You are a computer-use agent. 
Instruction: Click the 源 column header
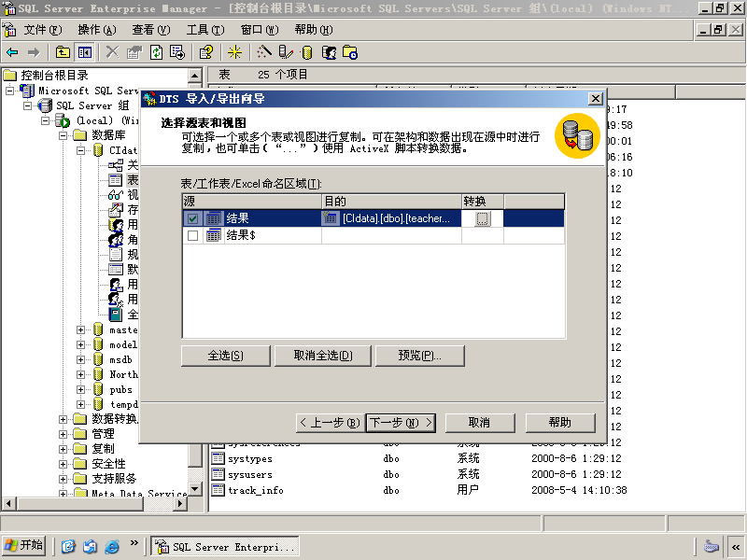point(252,202)
